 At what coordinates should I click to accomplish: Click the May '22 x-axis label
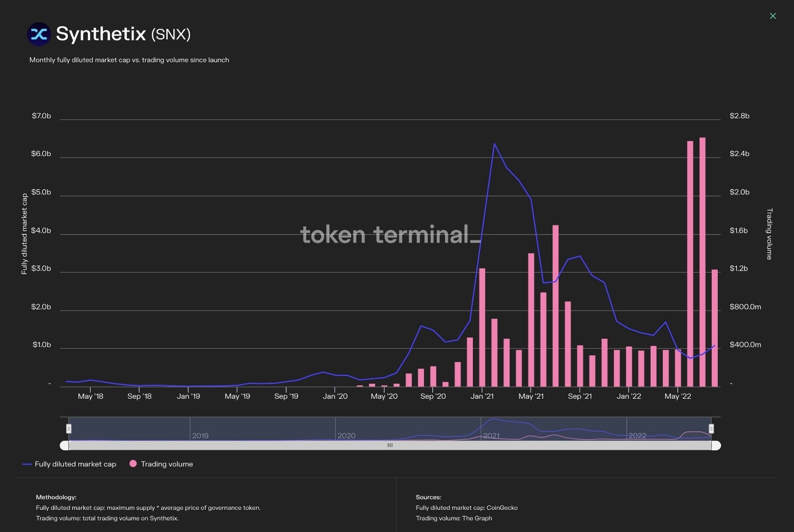[x=678, y=397]
